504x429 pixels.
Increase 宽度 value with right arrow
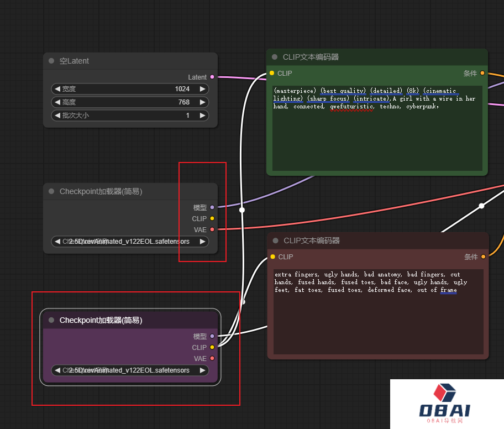[202, 89]
